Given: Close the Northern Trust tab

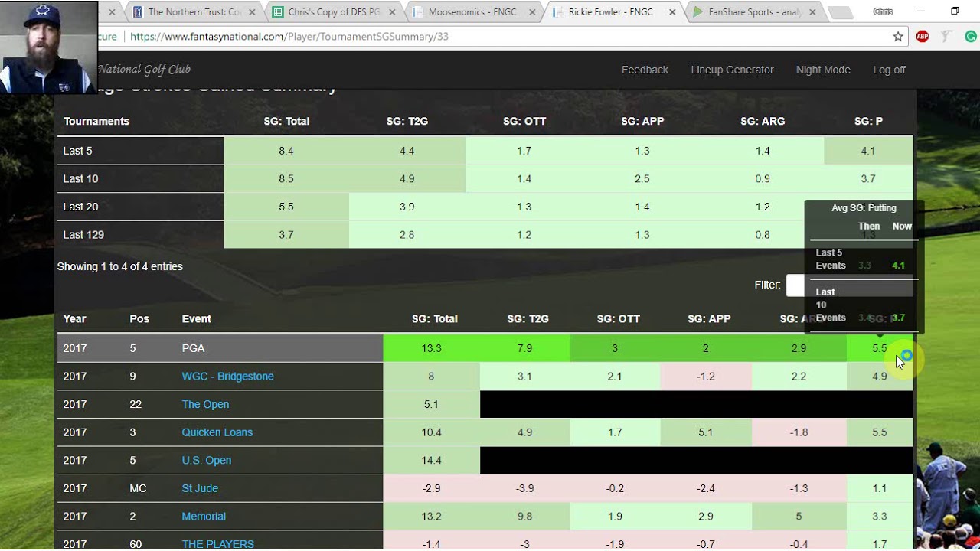Looking at the screenshot, I should pos(251,12).
